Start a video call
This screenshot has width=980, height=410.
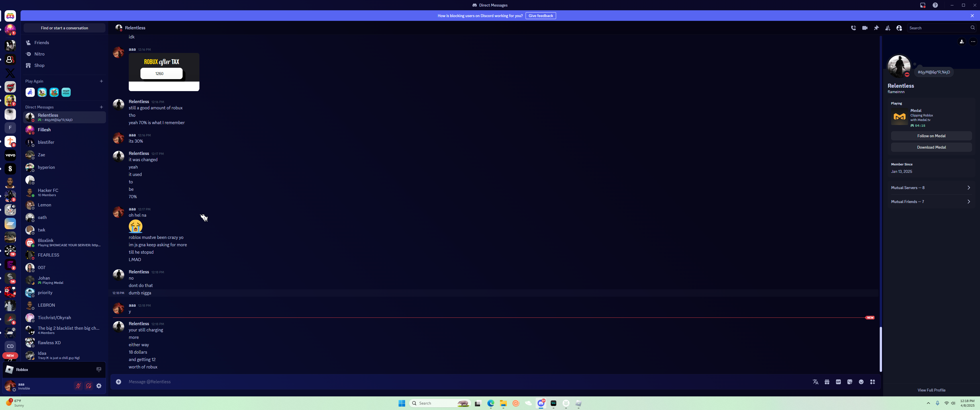click(x=865, y=28)
